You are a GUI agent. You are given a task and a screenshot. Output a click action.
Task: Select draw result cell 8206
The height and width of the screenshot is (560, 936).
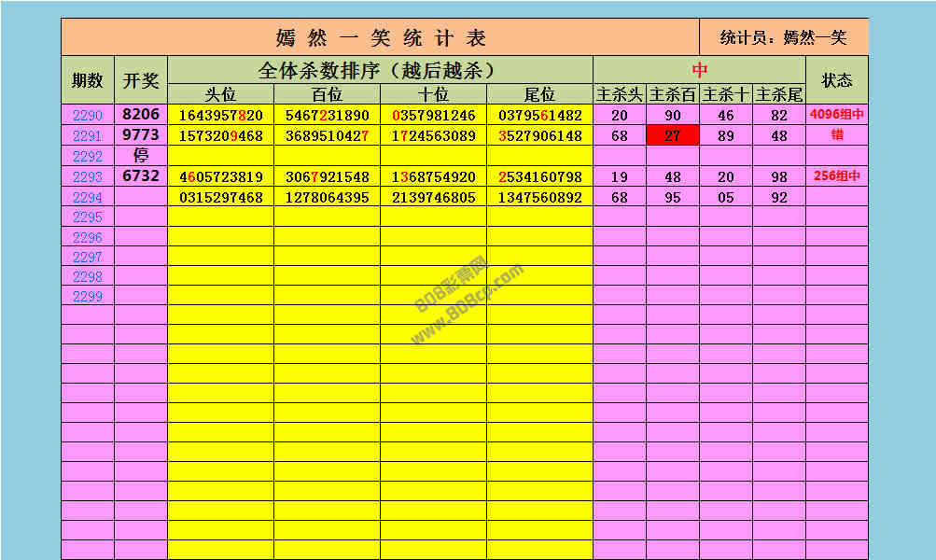(141, 115)
